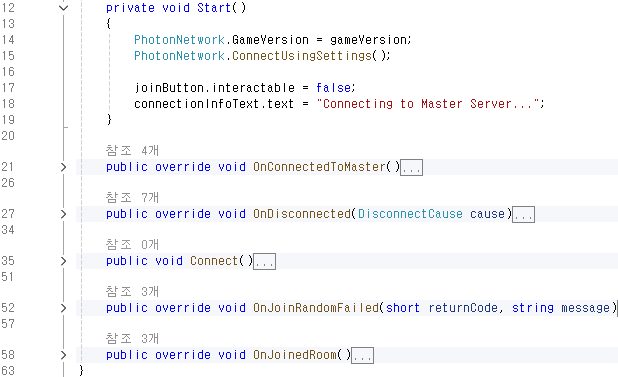This screenshot has height=377, width=618.
Task: Click line number 35 in the gutter
Action: coord(8,261)
